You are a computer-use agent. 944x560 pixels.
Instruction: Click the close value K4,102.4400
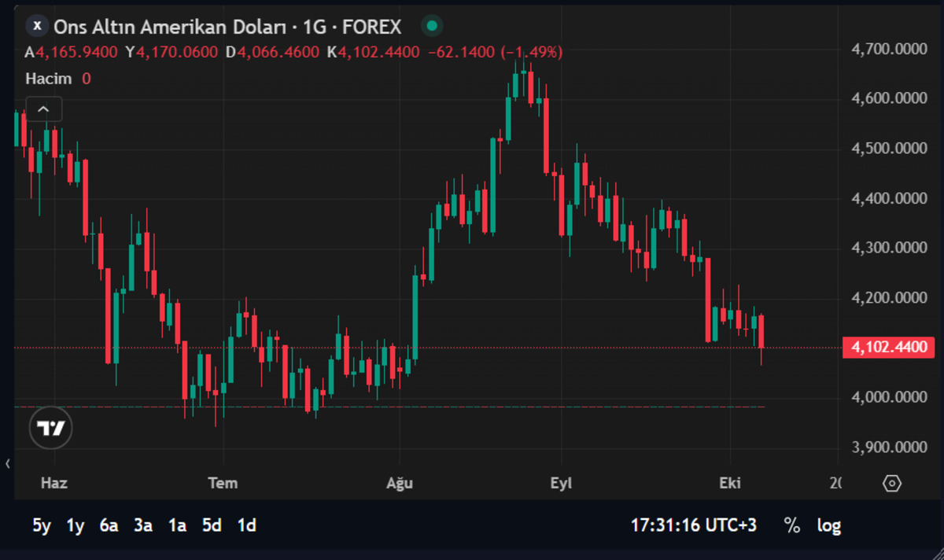click(x=373, y=53)
